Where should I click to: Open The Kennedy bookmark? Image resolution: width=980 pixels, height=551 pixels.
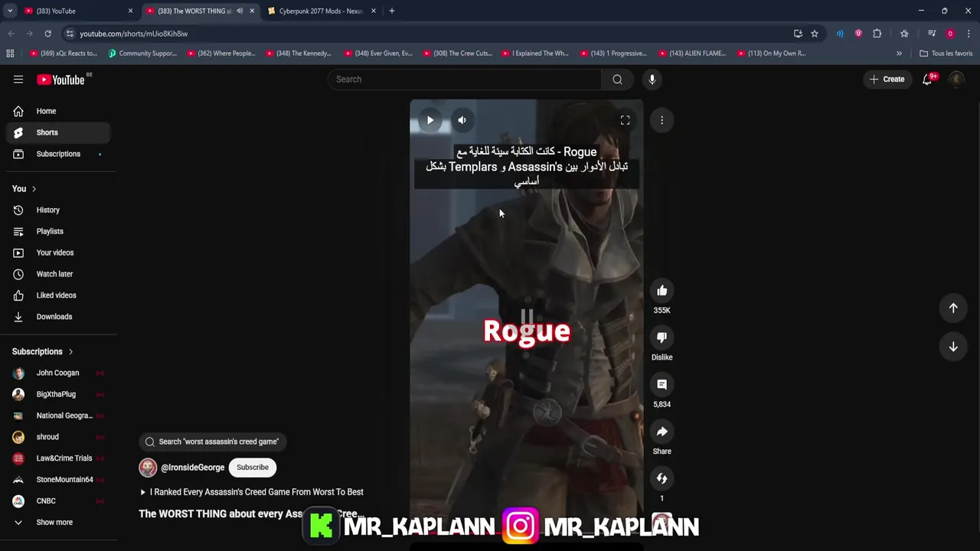pos(299,54)
